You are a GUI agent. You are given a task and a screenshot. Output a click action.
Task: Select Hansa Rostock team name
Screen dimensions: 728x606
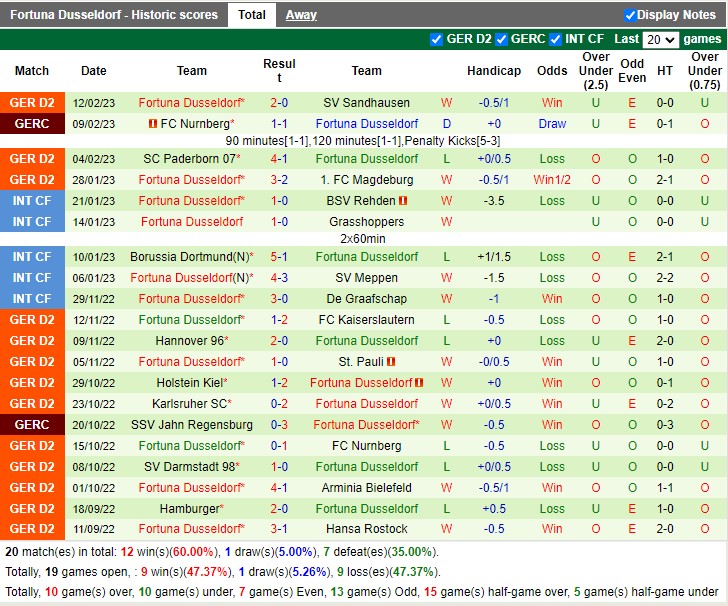point(366,529)
